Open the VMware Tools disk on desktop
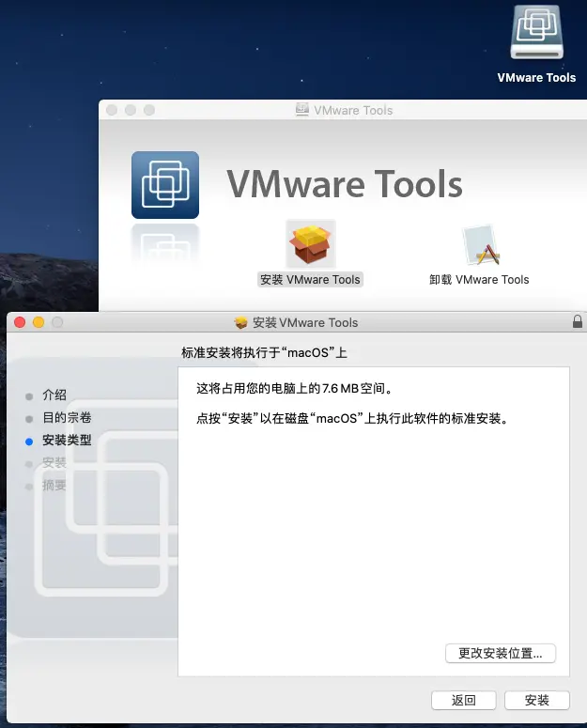Viewport: 587px width, 728px height. pyautogui.click(x=537, y=33)
